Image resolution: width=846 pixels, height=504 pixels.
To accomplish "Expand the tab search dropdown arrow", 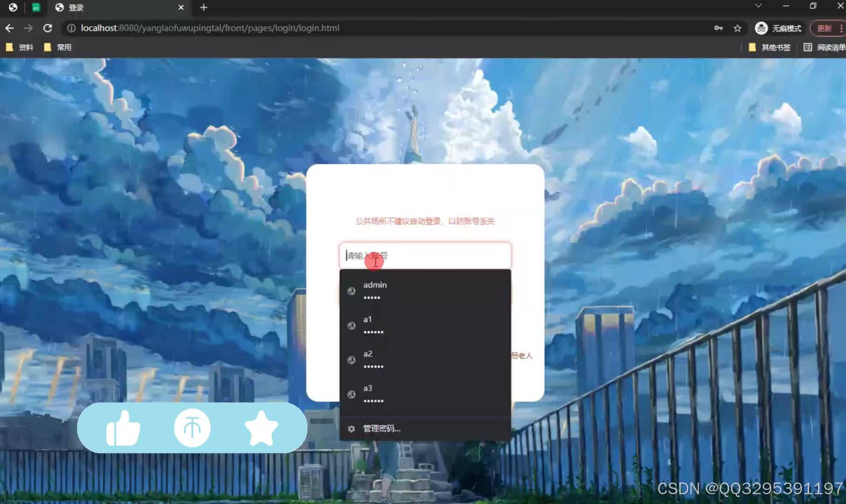I will [758, 6].
